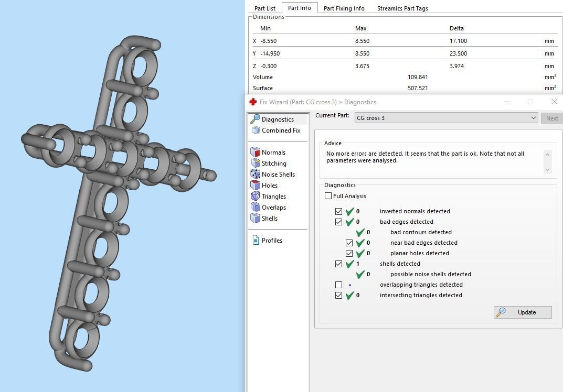Screen dimensions: 563x392
Task: Select the 'Stitching' label in the sidebar
Action: (x=274, y=163)
